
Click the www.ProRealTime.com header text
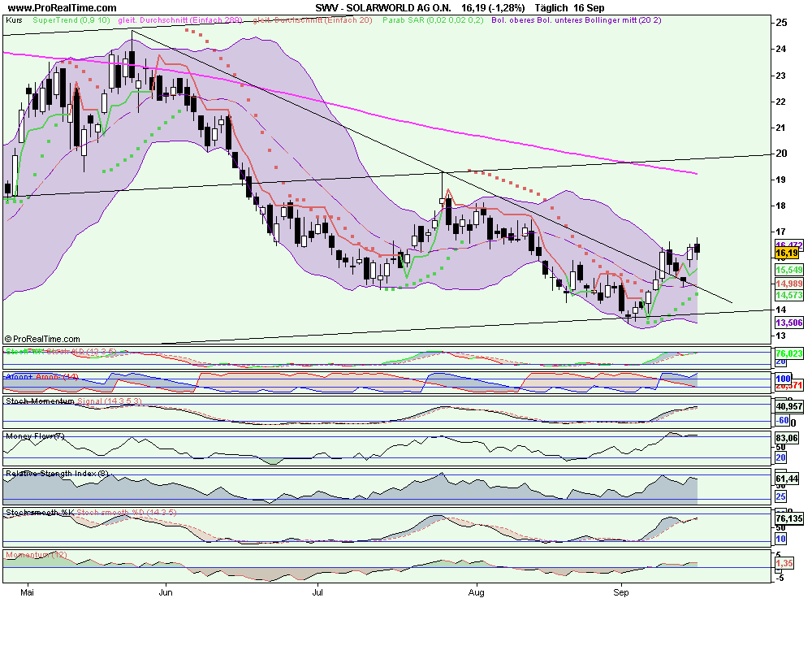click(63, 8)
